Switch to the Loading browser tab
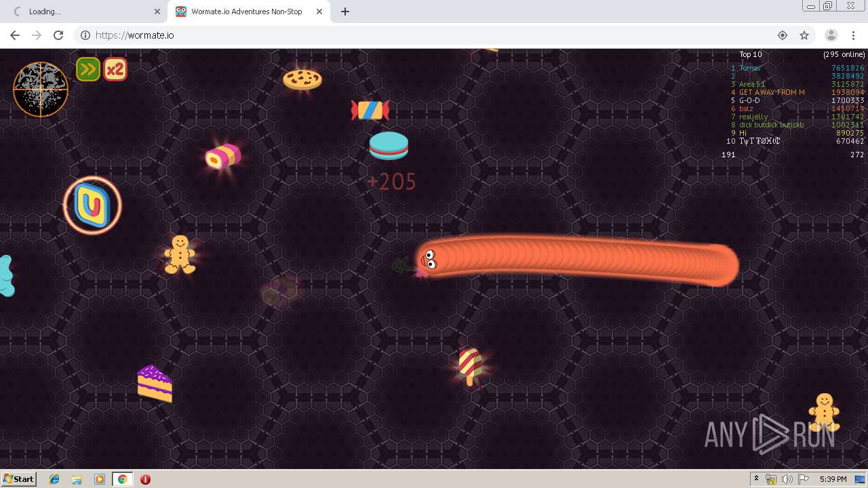The image size is (868, 488). (x=83, y=12)
